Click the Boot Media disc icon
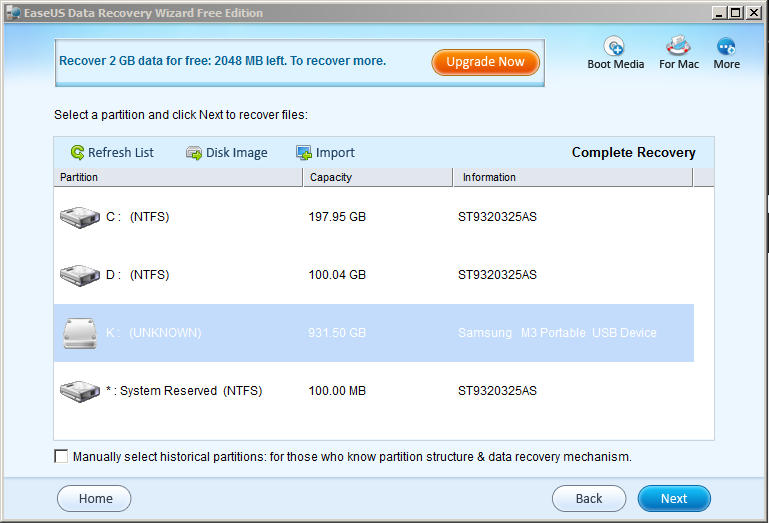The height and width of the screenshot is (523, 769). [614, 47]
